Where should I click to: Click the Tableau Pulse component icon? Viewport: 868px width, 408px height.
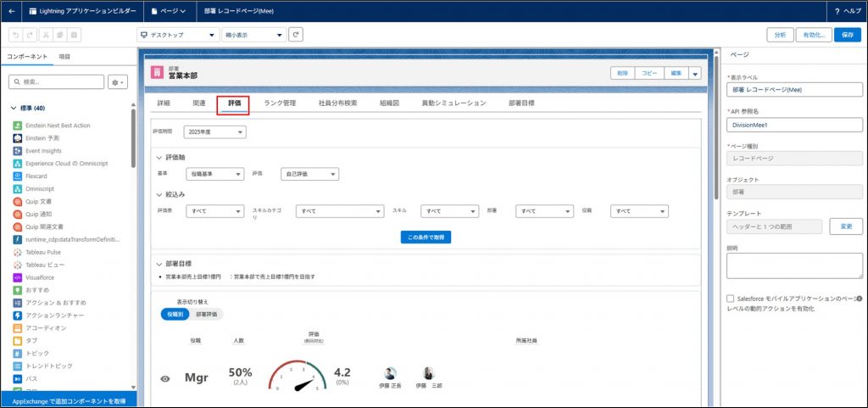coord(18,252)
